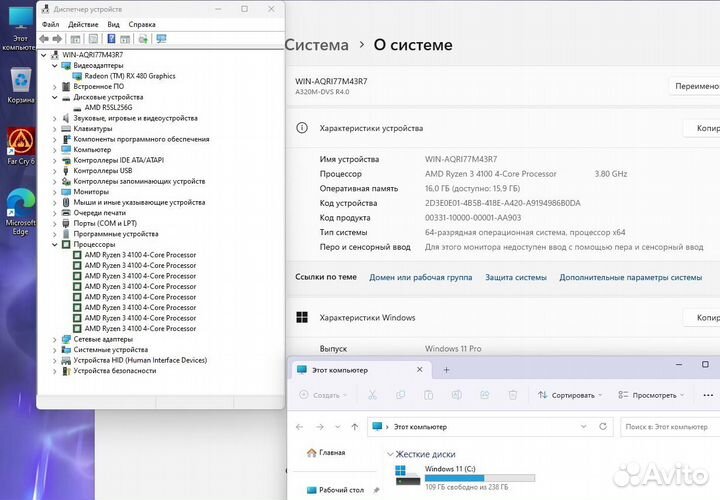Screen dimensions: 720x500
Task: Expand the 'Сетевые адаптеры' tree node
Action: pos(55,340)
